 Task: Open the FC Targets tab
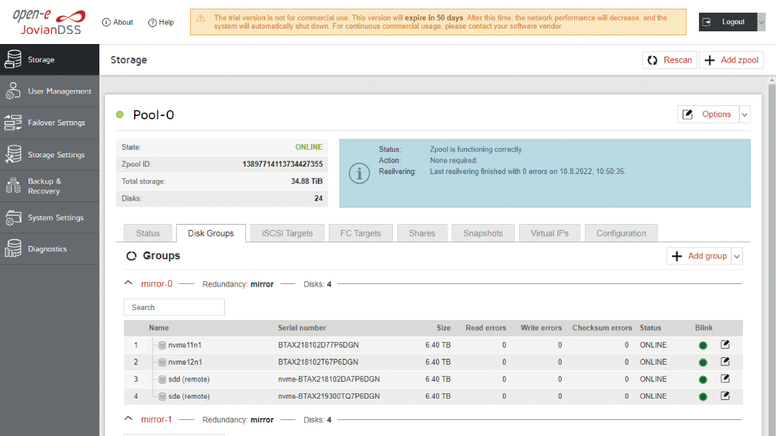(x=361, y=233)
